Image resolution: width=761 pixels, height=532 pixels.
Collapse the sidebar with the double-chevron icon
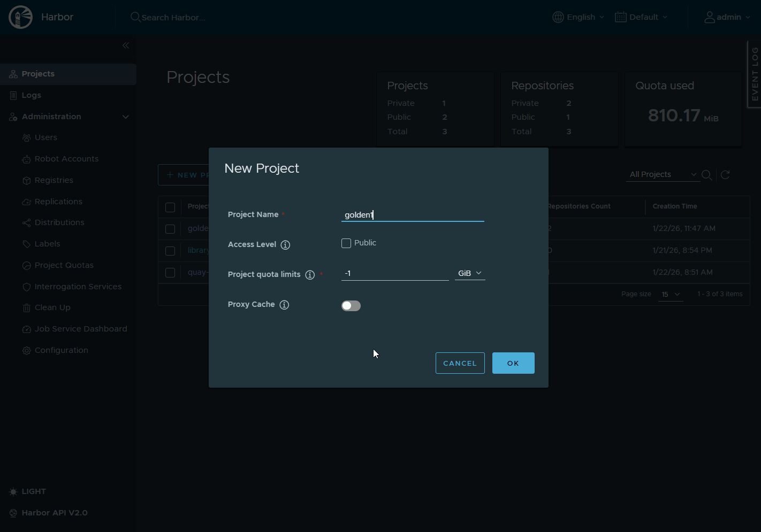[126, 45]
